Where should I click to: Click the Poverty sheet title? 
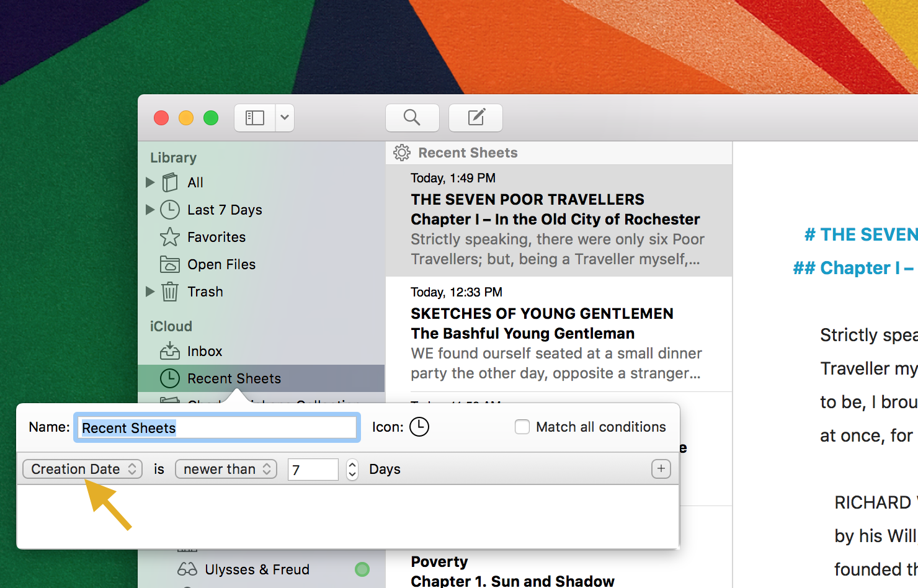coord(440,562)
